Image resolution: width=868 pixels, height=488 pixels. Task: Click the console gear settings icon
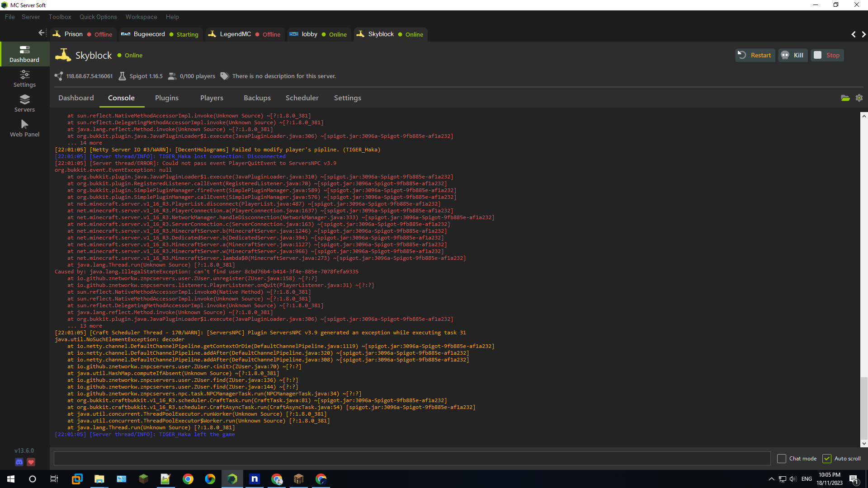click(x=859, y=98)
